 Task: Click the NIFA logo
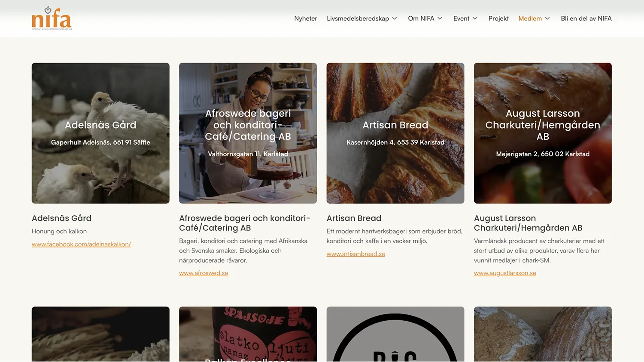[x=52, y=18]
